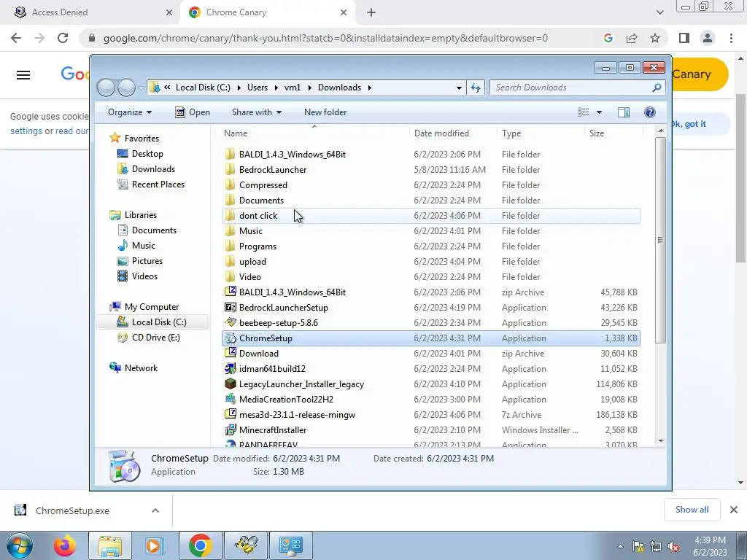
Task: Select the BedrockLauncherSetup application
Action: click(x=430, y=308)
